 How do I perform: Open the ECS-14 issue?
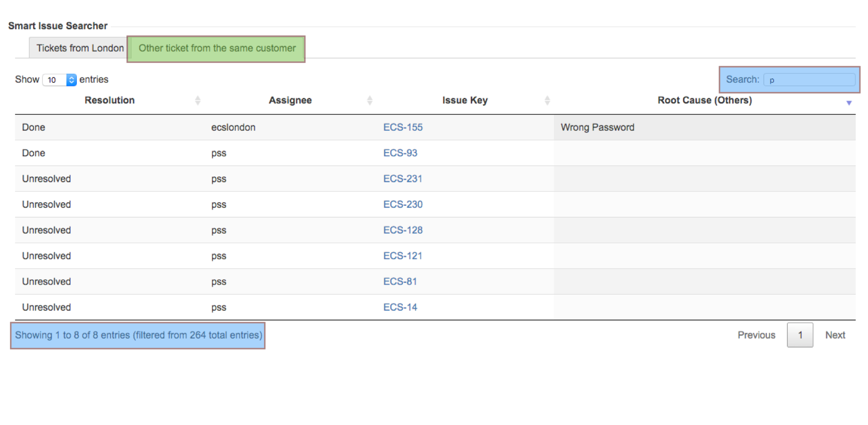pos(400,307)
